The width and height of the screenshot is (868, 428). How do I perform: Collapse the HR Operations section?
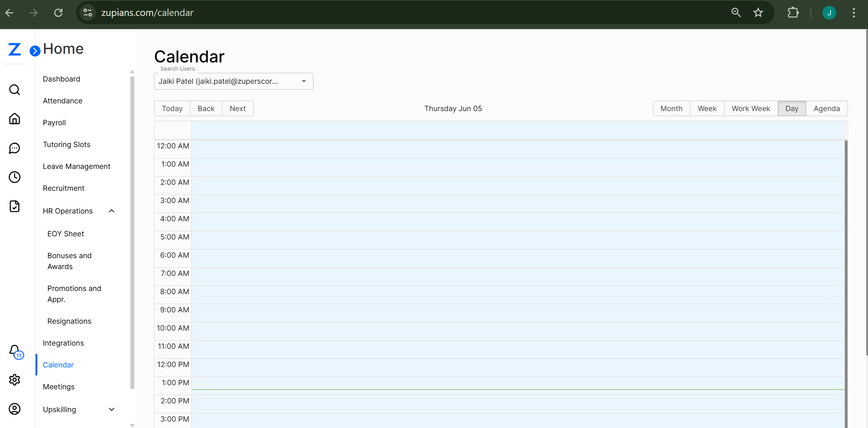(111, 211)
